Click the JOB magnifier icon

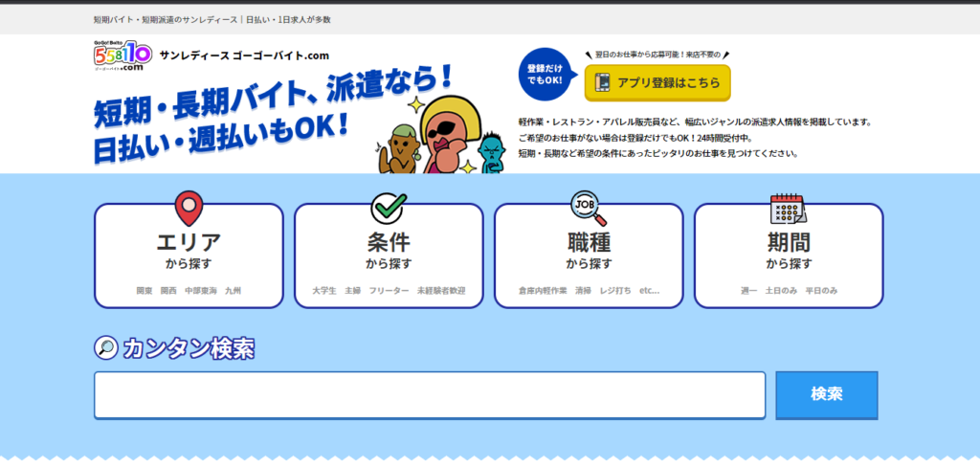click(x=589, y=209)
